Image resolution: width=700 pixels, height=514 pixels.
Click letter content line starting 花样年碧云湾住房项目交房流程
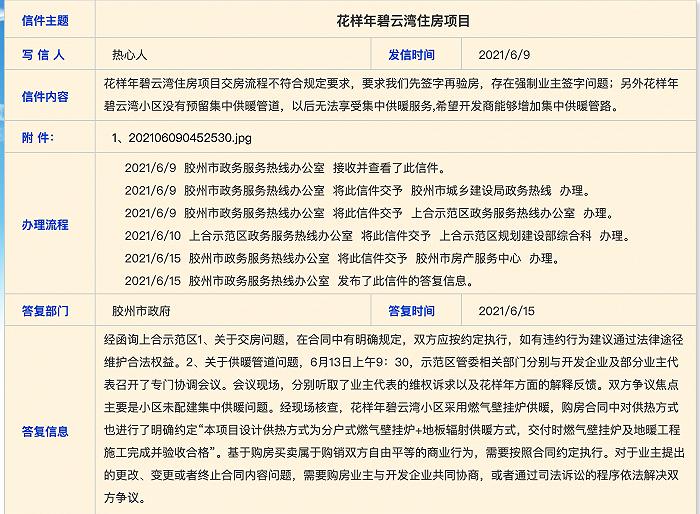pos(391,84)
